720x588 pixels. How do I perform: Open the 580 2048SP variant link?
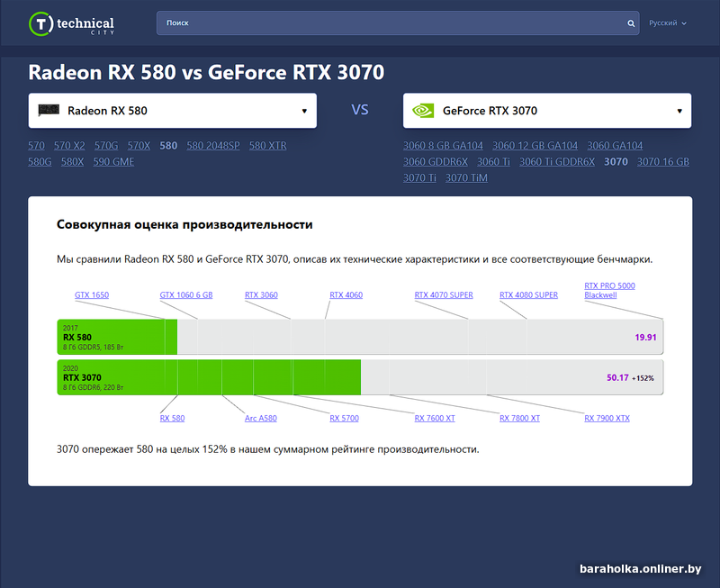point(213,146)
